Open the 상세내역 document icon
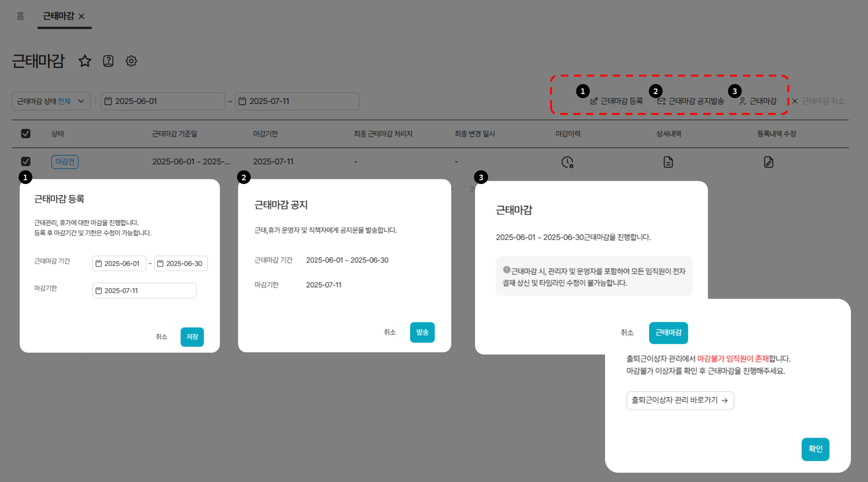 668,162
